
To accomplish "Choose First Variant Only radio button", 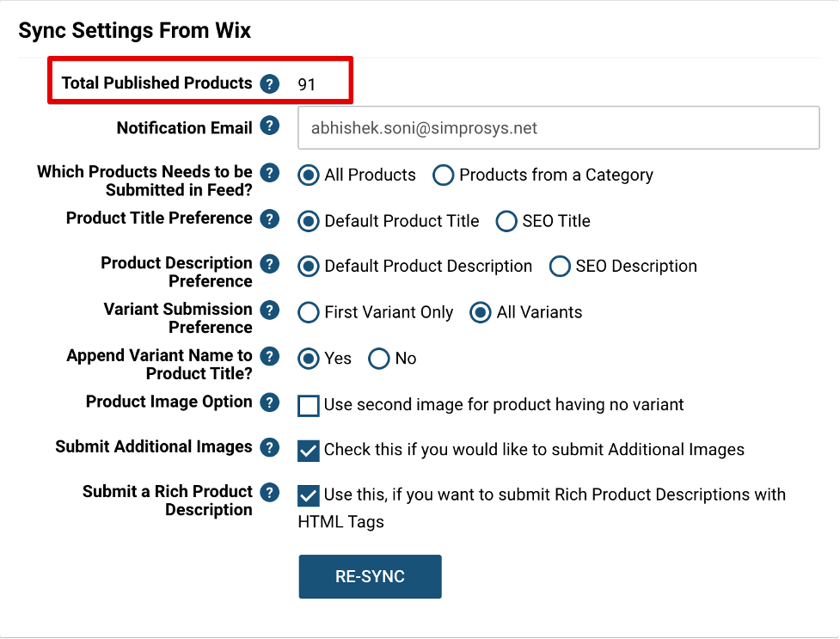I will (309, 312).
